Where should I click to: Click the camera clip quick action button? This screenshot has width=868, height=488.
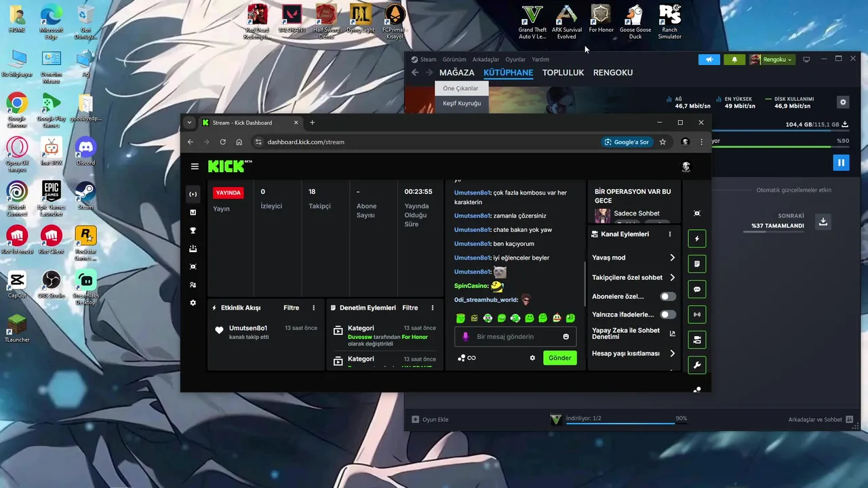tap(696, 340)
